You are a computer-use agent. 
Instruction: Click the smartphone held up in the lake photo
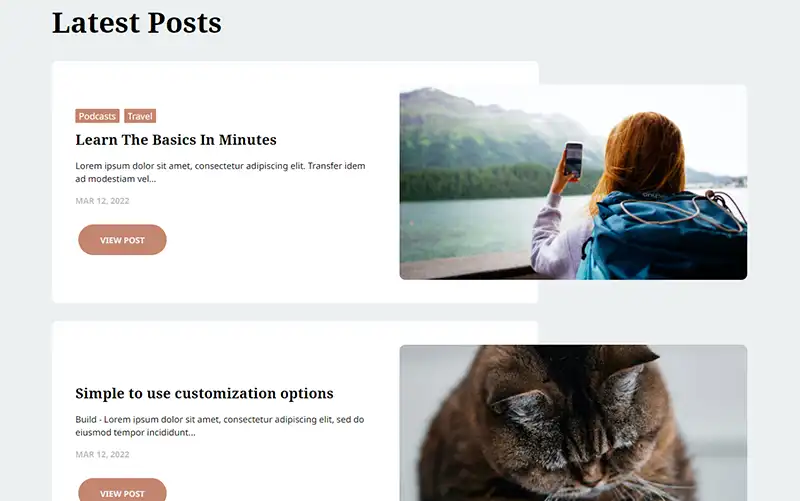[x=573, y=160]
